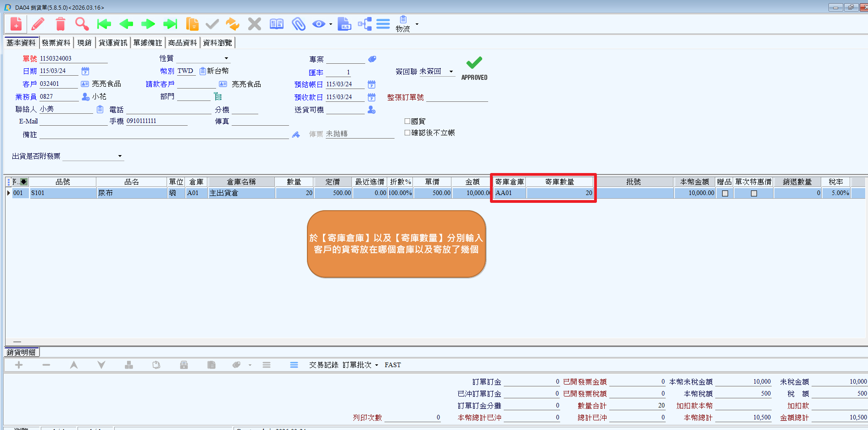Click the calendar icon beside 日期
Viewport: 868px width, 430px height.
(85, 71)
